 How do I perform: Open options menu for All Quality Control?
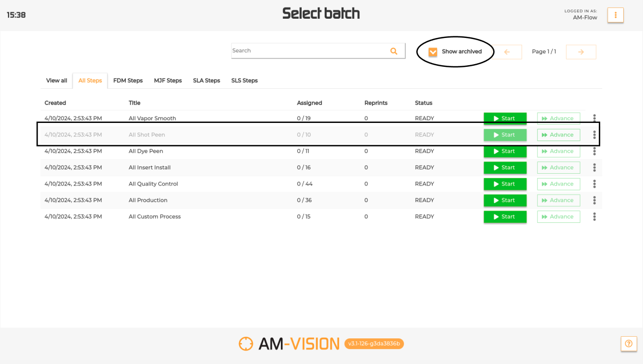[x=594, y=184]
